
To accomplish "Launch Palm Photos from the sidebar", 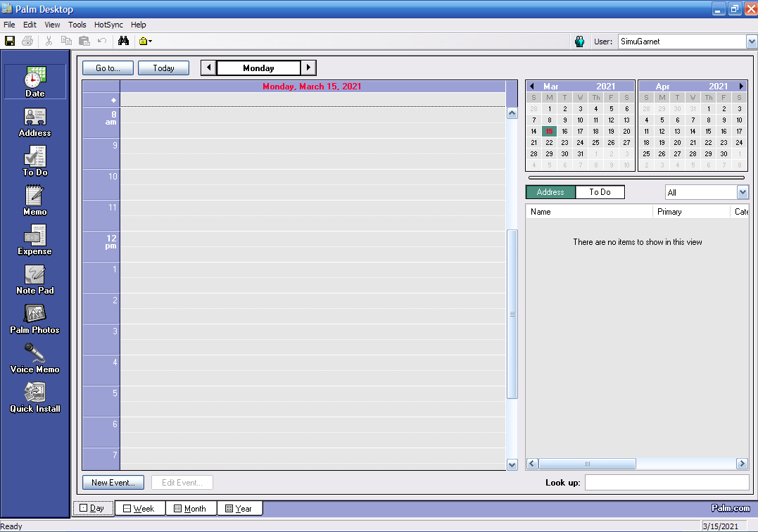I will click(x=34, y=317).
